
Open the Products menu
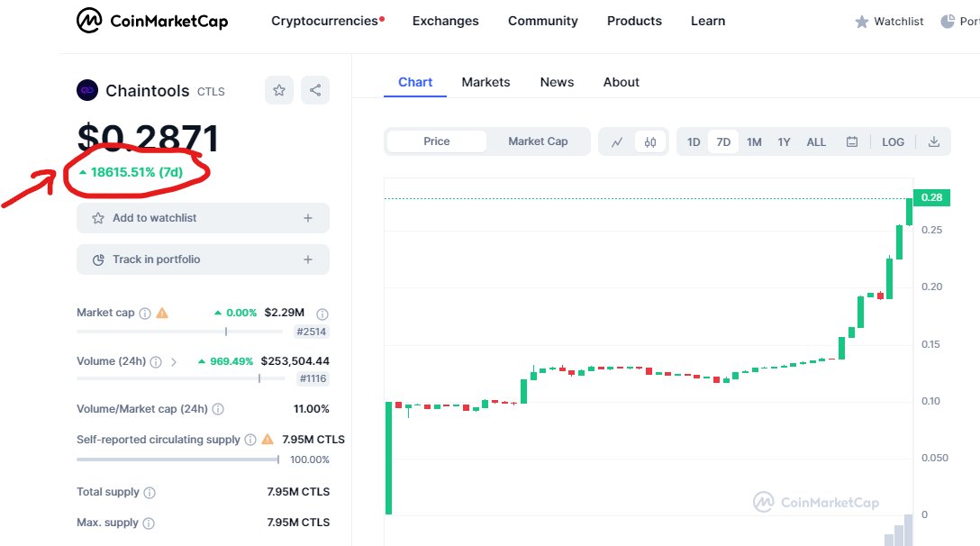(x=633, y=20)
